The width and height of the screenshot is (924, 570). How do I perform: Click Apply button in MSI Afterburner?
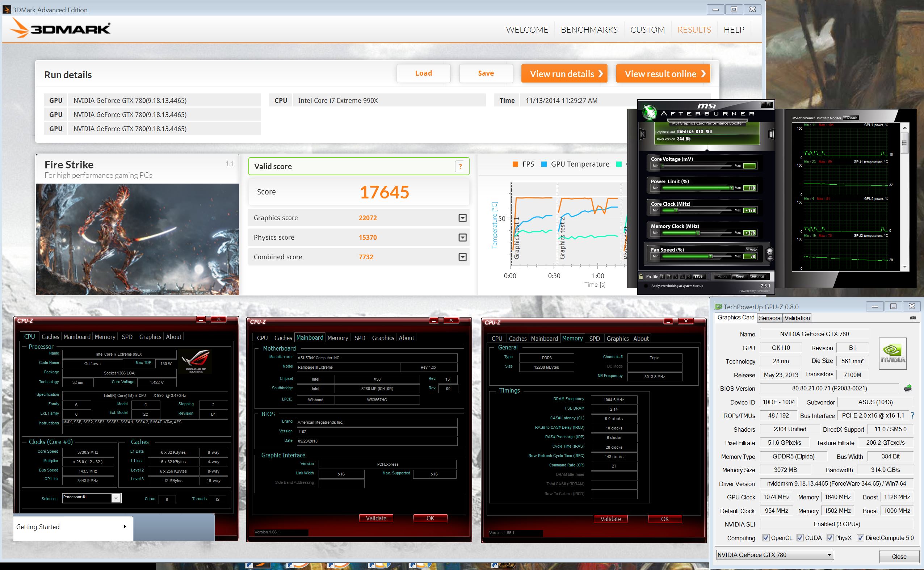pos(722,276)
